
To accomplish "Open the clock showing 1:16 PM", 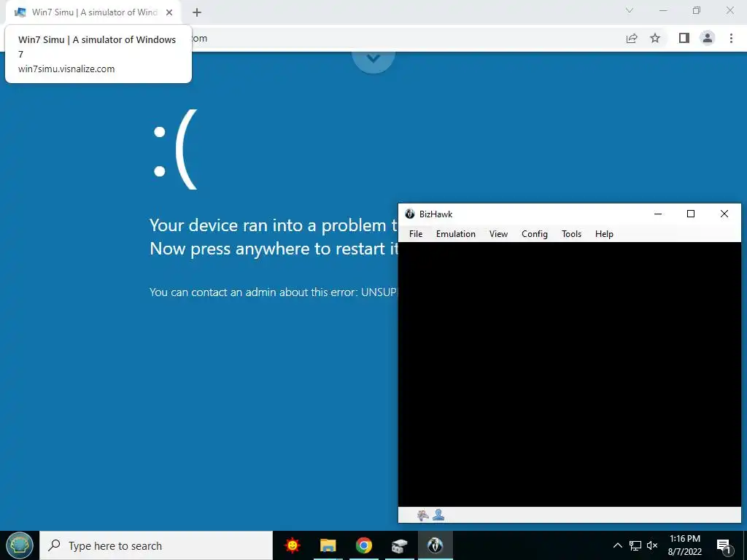I will [x=684, y=545].
